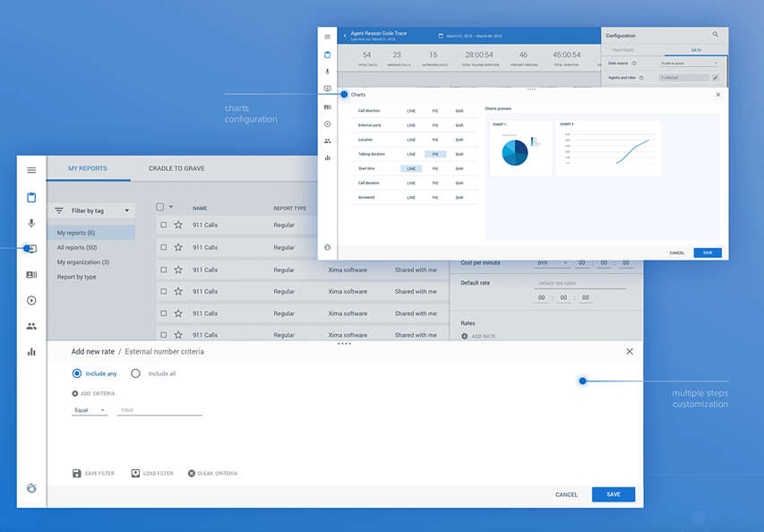Click the microphone icon in the Charts window sidebar

[x=328, y=72]
